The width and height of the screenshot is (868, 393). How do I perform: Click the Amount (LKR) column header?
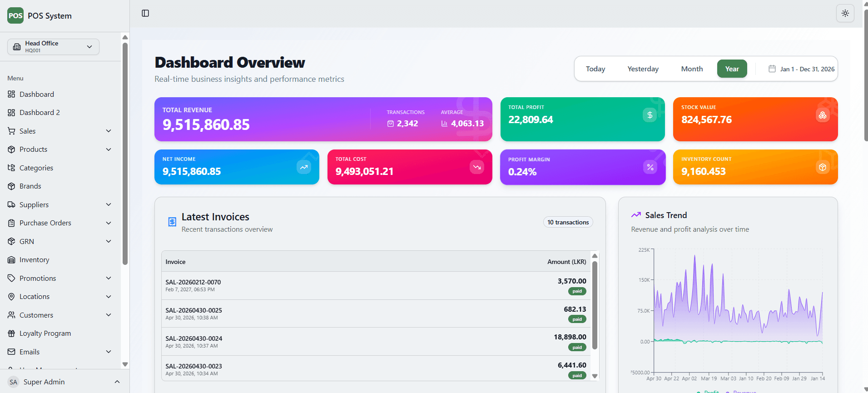(566, 262)
